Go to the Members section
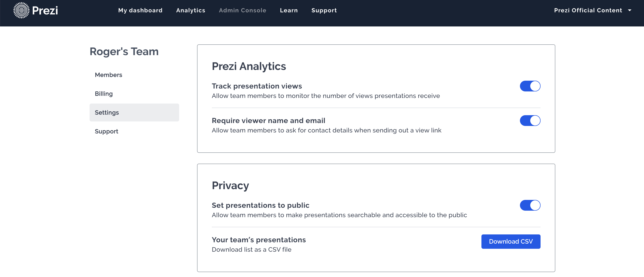The image size is (644, 277). [x=108, y=75]
